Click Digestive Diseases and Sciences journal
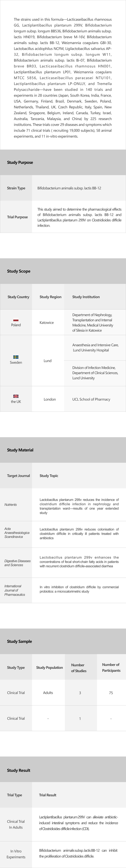This screenshot has width=126, height=868. tap(17, 563)
